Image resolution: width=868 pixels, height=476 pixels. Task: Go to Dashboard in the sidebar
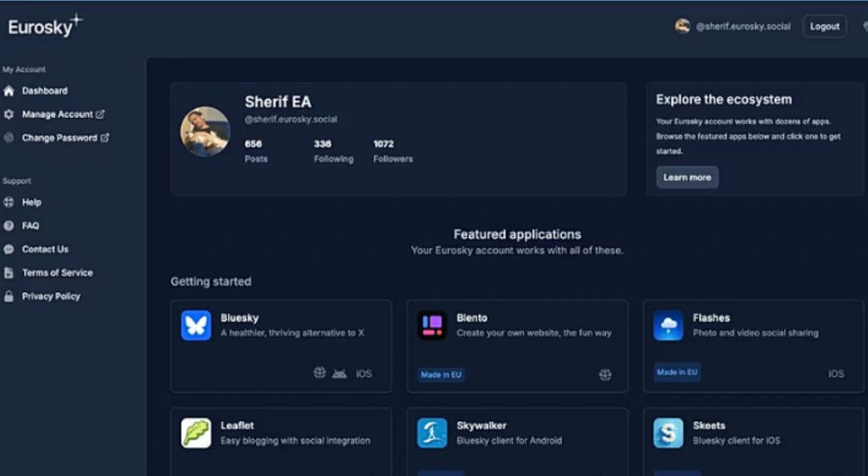coord(44,91)
